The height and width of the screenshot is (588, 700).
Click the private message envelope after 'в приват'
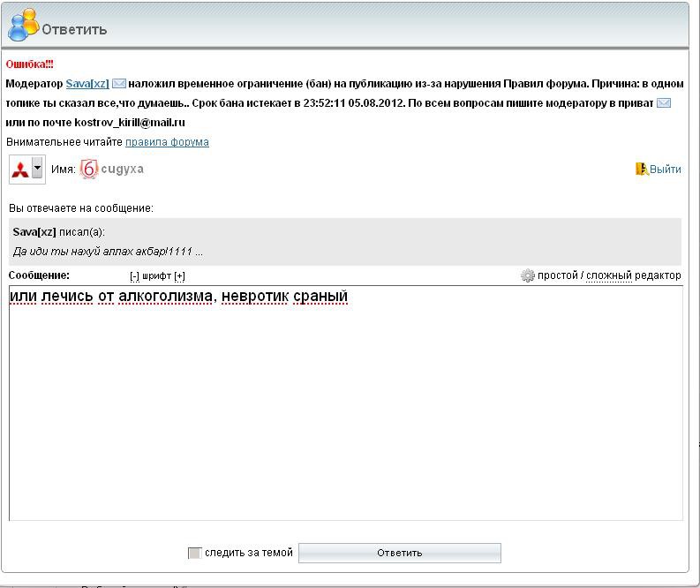[x=664, y=103]
